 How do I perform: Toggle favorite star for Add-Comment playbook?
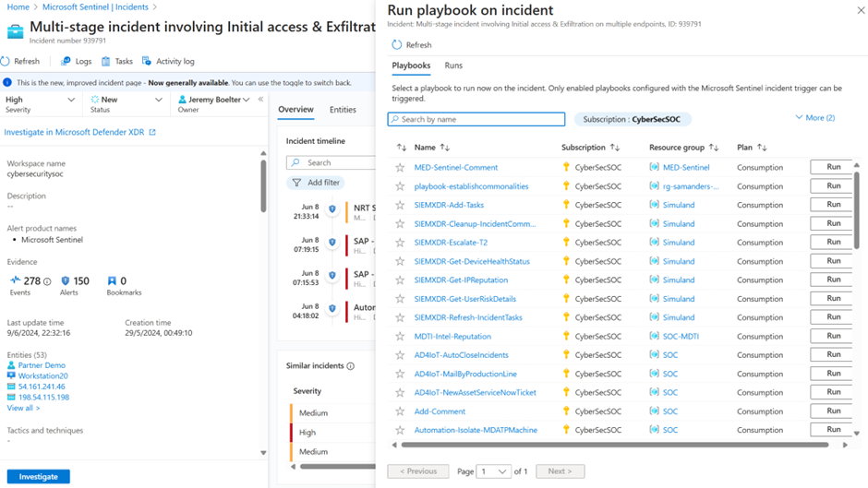[400, 411]
